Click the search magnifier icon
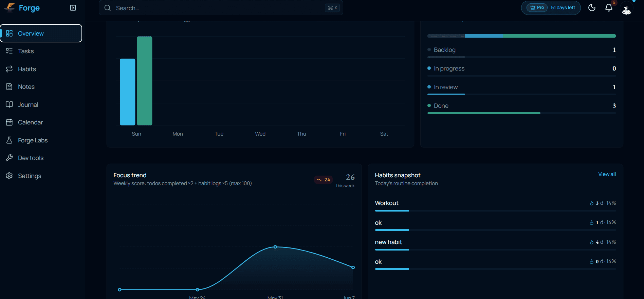The image size is (644, 299). [x=108, y=8]
